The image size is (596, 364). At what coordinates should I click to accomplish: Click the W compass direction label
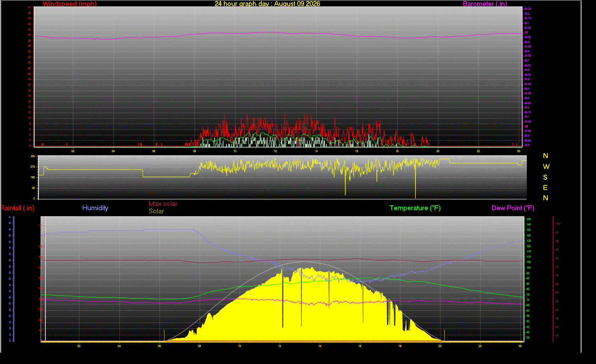(546, 167)
